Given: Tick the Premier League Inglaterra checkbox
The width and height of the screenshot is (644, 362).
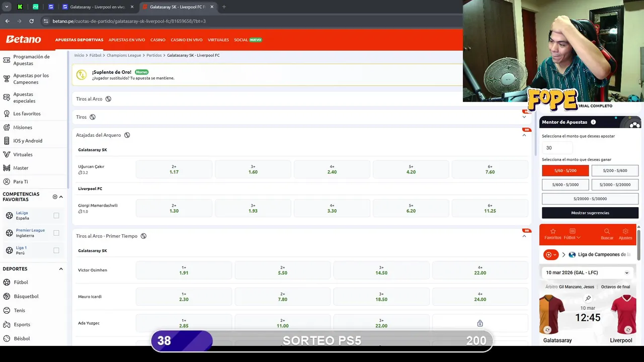Looking at the screenshot, I should click(56, 233).
